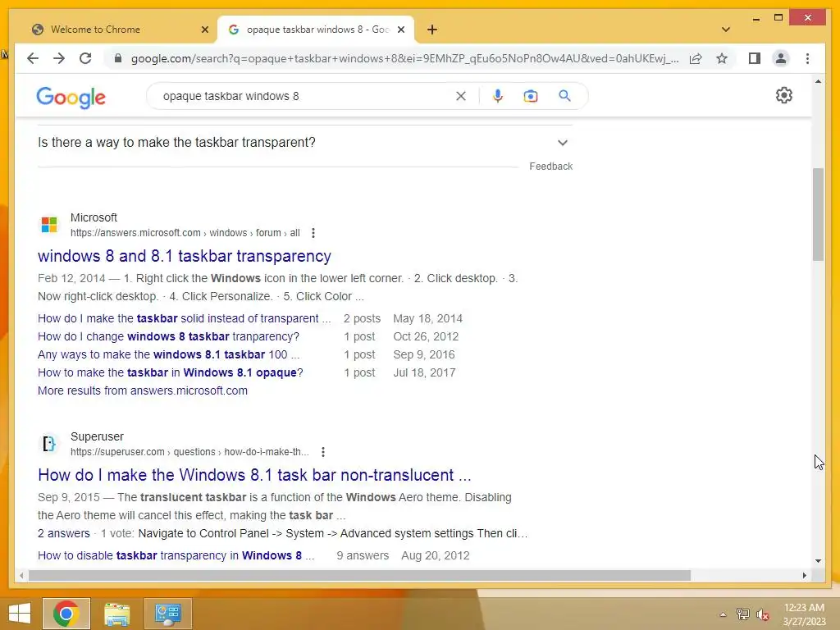Click the "Jul 18, 2017" date text
This screenshot has width=840, height=630.
[x=424, y=373]
